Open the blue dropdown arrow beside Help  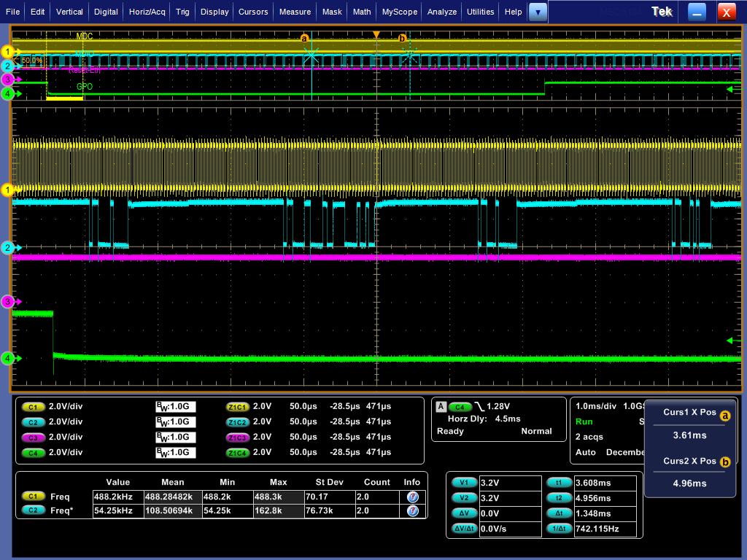538,12
